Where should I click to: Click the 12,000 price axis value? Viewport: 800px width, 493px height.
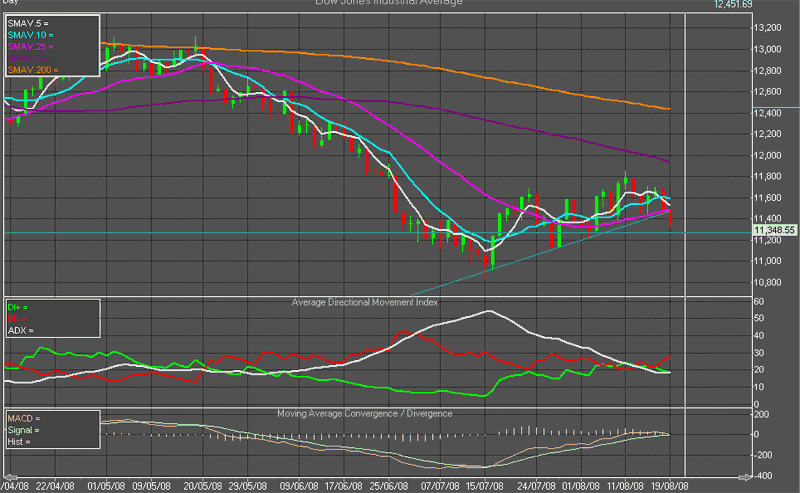pyautogui.click(x=767, y=156)
